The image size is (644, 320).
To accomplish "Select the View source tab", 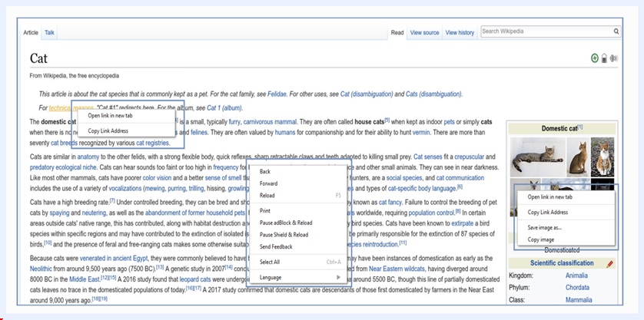I will tap(424, 33).
